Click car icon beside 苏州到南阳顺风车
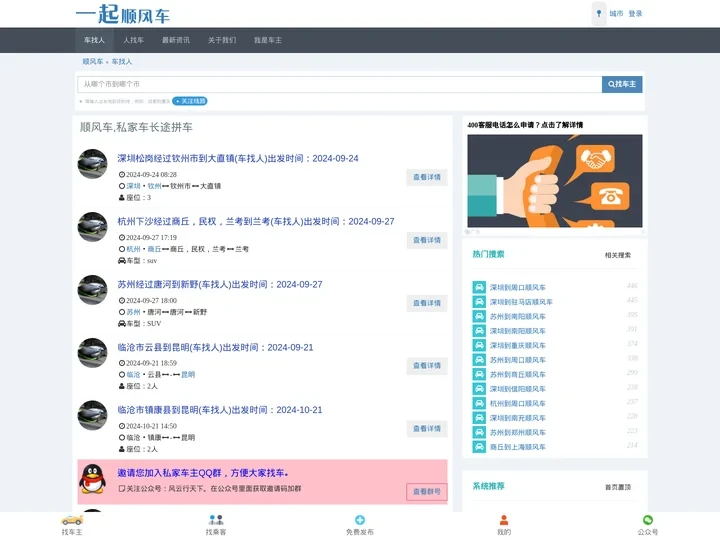 [x=479, y=316]
